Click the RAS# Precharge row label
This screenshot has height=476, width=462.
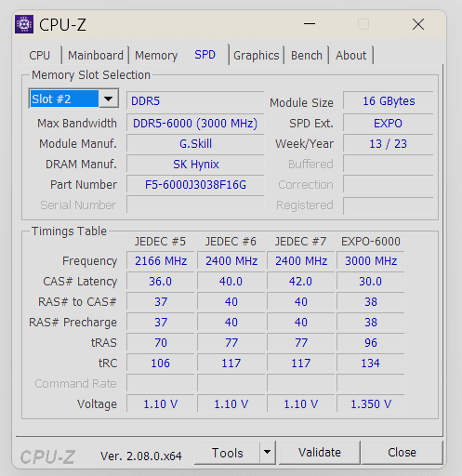tap(73, 323)
